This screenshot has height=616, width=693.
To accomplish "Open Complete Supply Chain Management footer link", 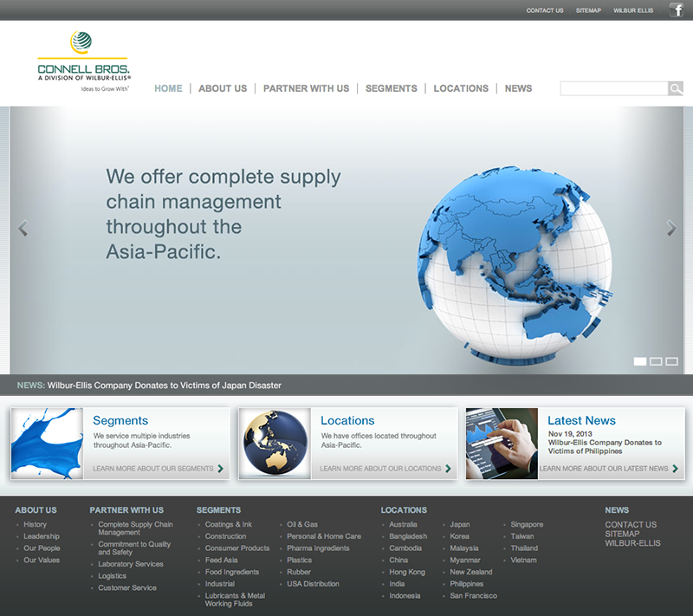I will pyautogui.click(x=135, y=528).
